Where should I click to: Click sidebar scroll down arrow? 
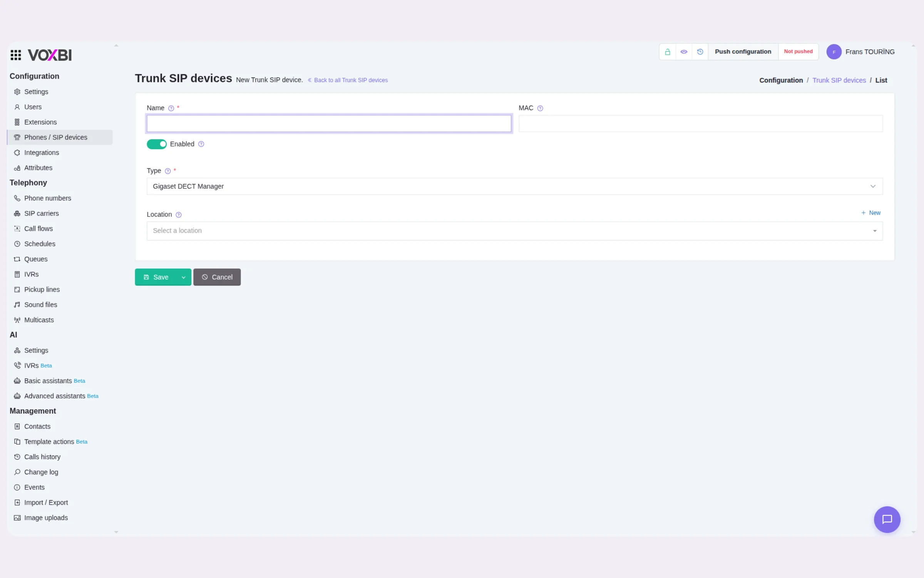[x=116, y=532]
